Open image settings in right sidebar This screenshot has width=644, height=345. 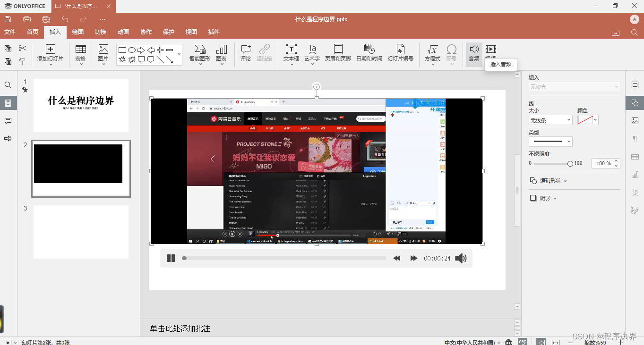[635, 121]
